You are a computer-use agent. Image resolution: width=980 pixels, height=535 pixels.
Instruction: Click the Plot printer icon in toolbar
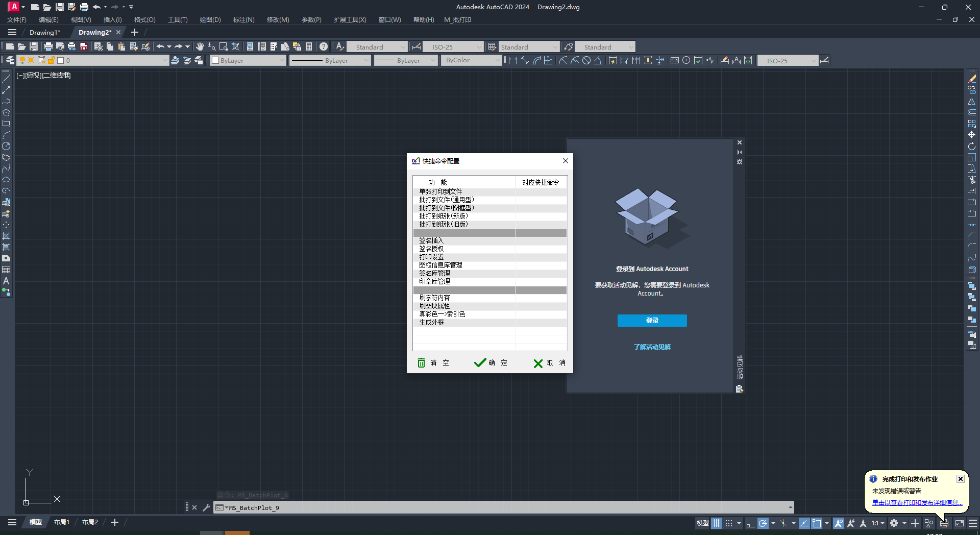click(48, 46)
